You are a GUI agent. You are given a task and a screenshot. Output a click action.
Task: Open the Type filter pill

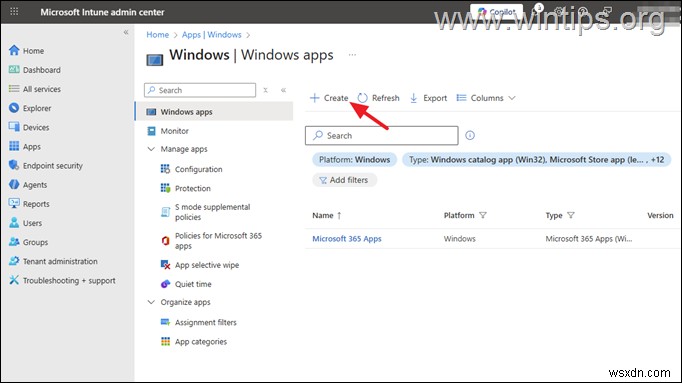pos(536,160)
